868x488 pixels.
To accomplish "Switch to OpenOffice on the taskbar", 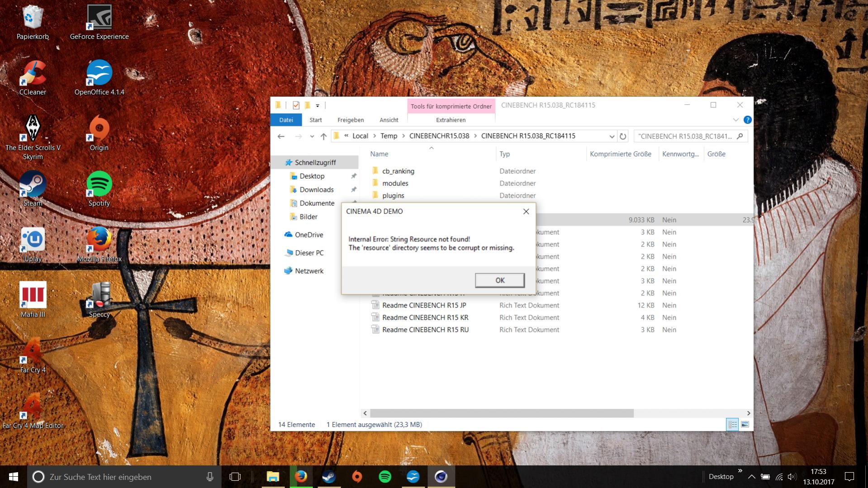I will pyautogui.click(x=413, y=477).
